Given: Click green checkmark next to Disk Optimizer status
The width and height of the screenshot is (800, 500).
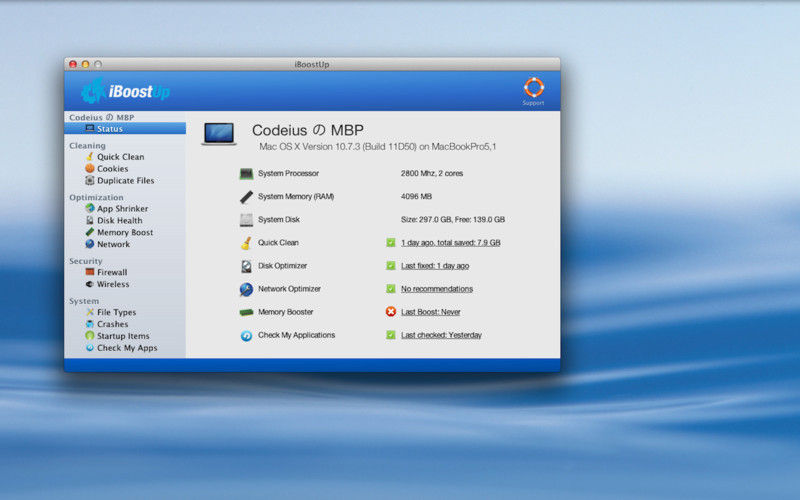Looking at the screenshot, I should [x=391, y=265].
